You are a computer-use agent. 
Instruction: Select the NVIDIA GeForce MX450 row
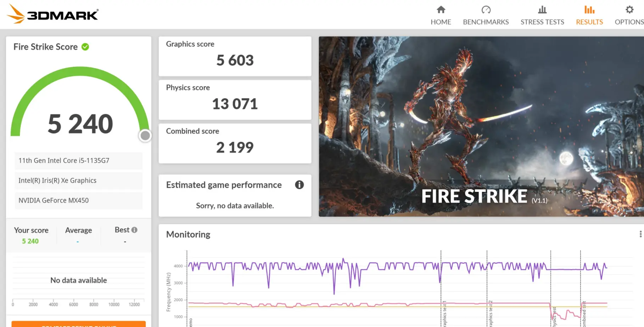79,200
